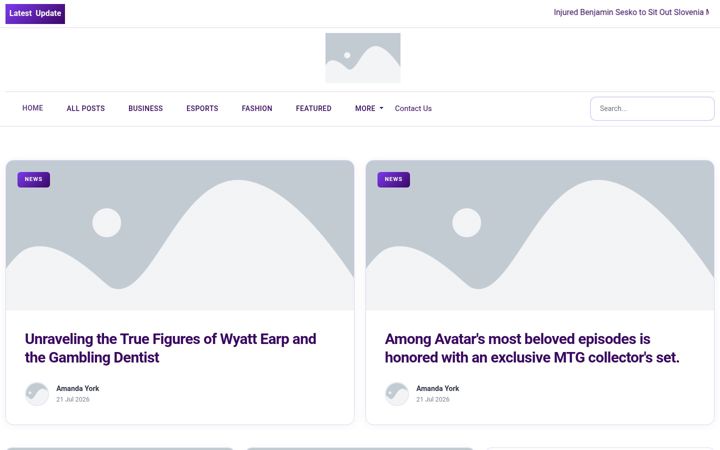The image size is (720, 450).
Task: Open headline Among Avatar's most beloved episodes
Action: coord(532,348)
